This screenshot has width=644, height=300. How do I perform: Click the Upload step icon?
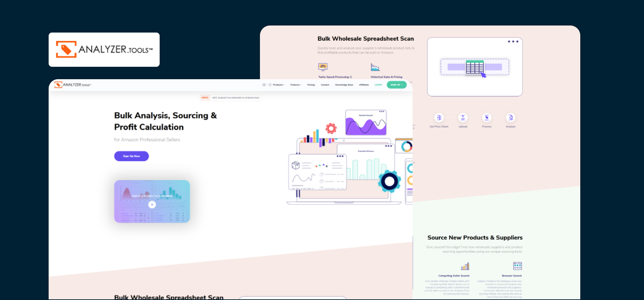[463, 117]
